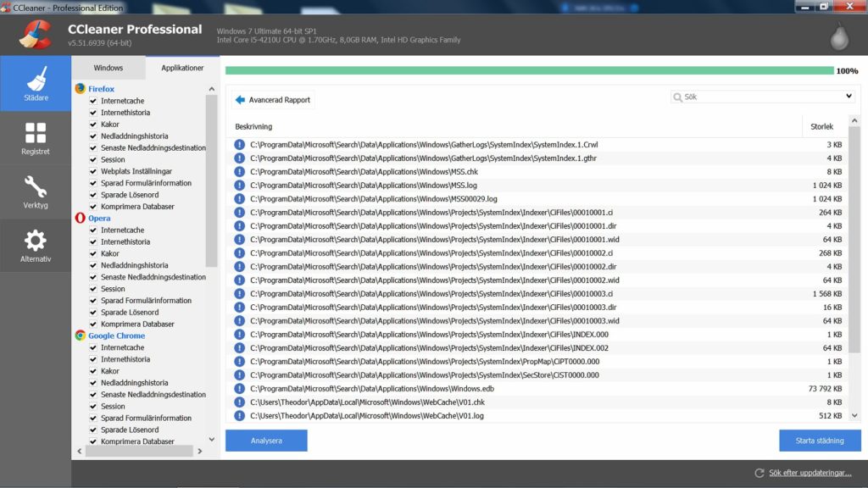
Task: Uncheck Firefox Kakor checkbox
Action: (93, 124)
